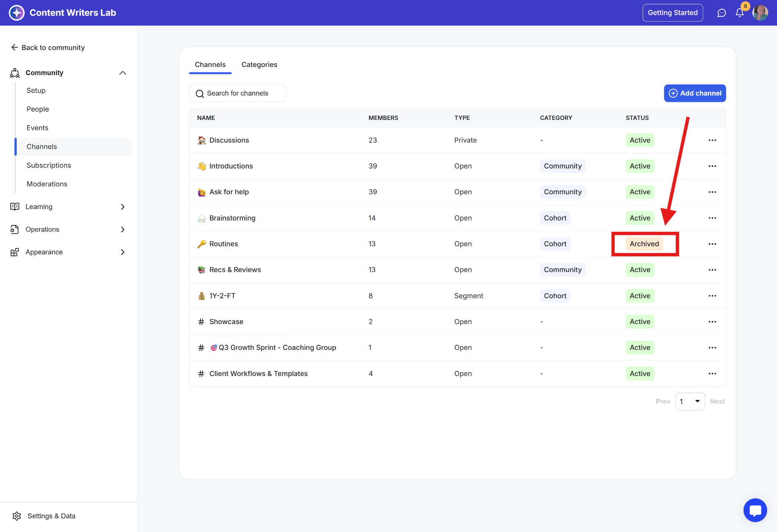777x532 pixels.
Task: Open more options for Discussions channel
Action: 712,140
